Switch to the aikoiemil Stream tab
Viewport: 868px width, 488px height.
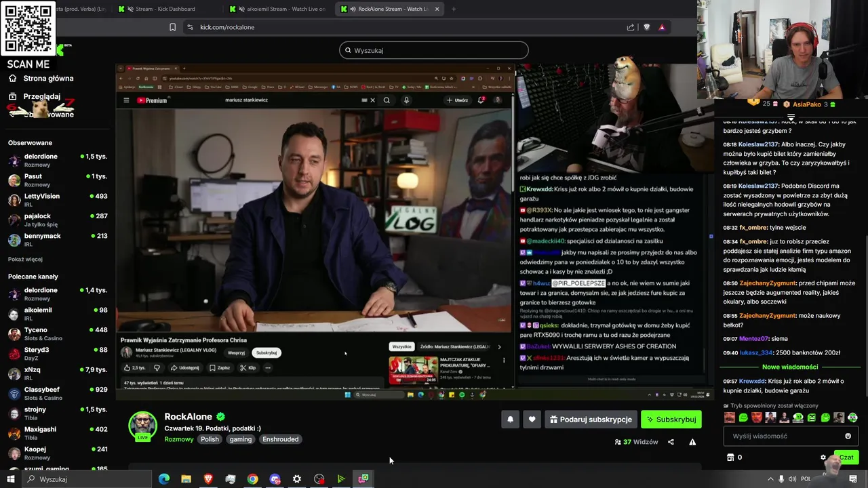(278, 9)
